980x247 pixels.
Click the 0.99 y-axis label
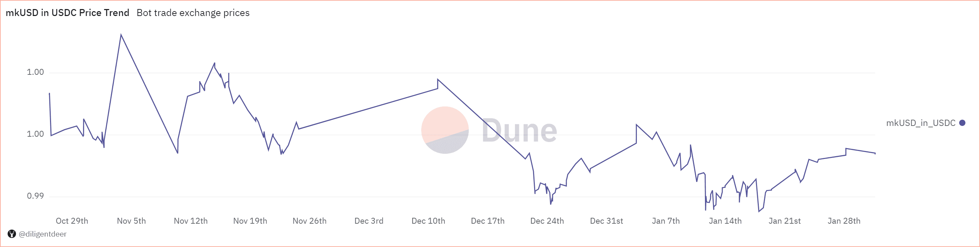click(35, 196)
